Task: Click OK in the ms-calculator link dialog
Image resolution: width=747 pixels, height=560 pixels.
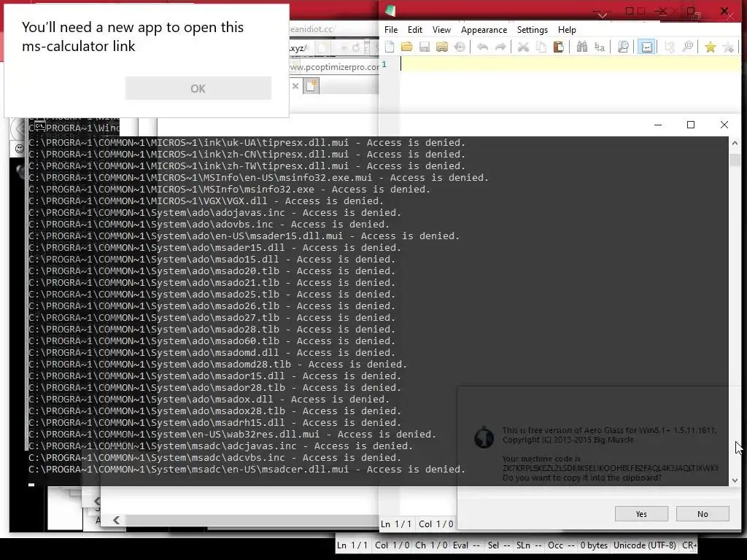Action: (198, 88)
